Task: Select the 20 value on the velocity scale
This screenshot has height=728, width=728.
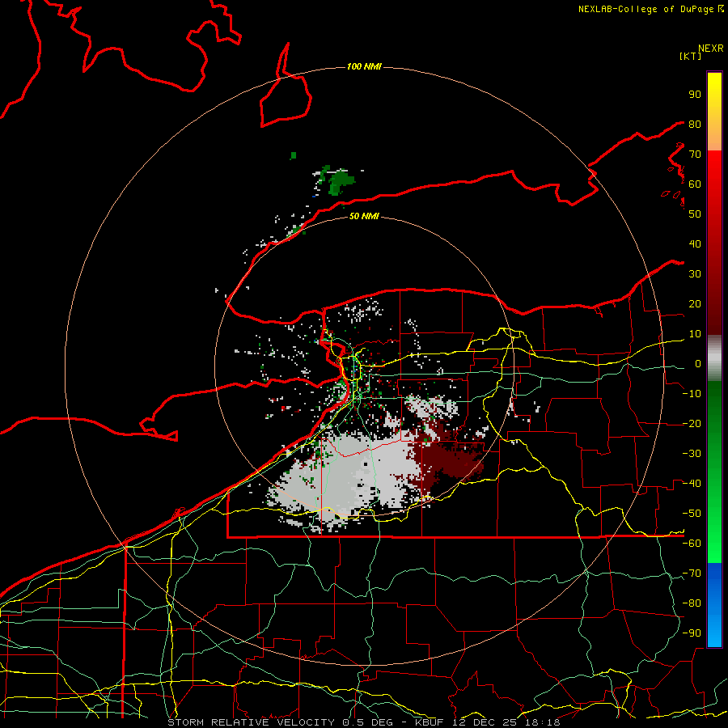Action: pyautogui.click(x=695, y=304)
